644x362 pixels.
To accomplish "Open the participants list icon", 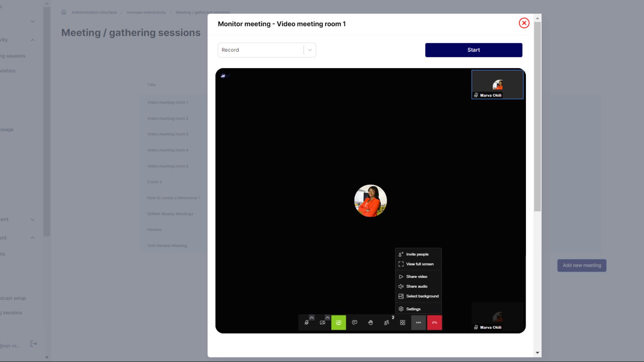I will (387, 322).
